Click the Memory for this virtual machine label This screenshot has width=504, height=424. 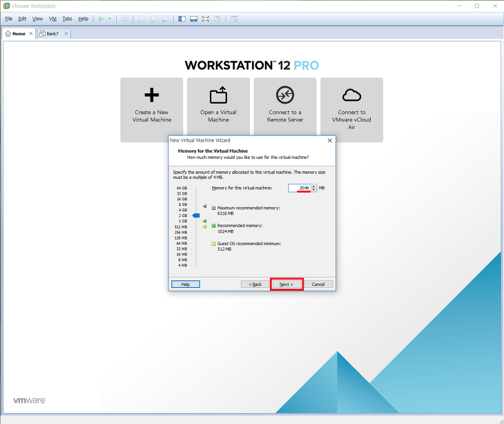tap(242, 188)
